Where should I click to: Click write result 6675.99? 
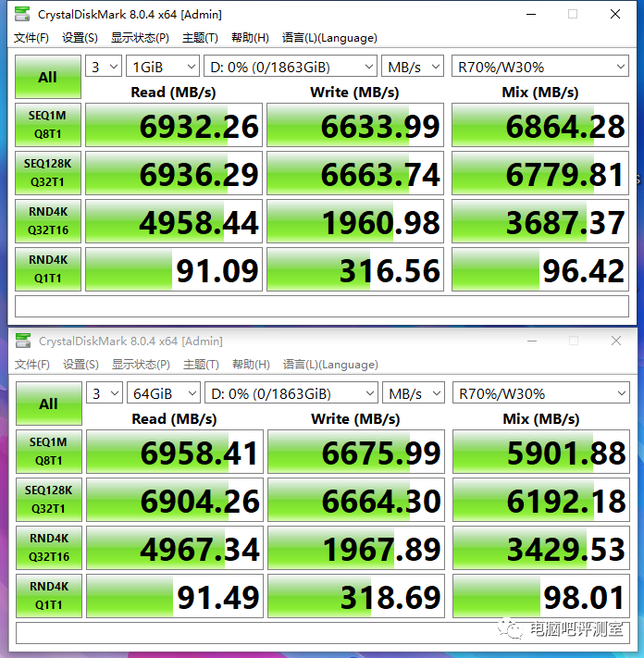(x=356, y=452)
